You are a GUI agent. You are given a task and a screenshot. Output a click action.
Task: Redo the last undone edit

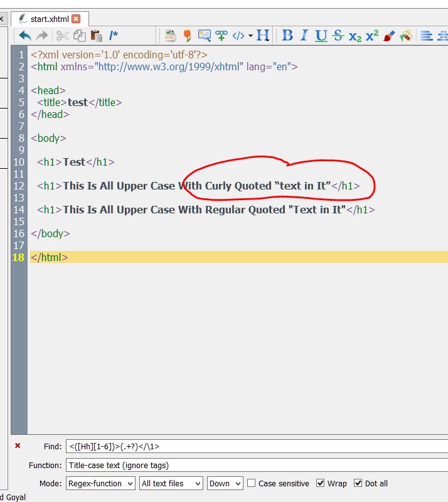42,36
